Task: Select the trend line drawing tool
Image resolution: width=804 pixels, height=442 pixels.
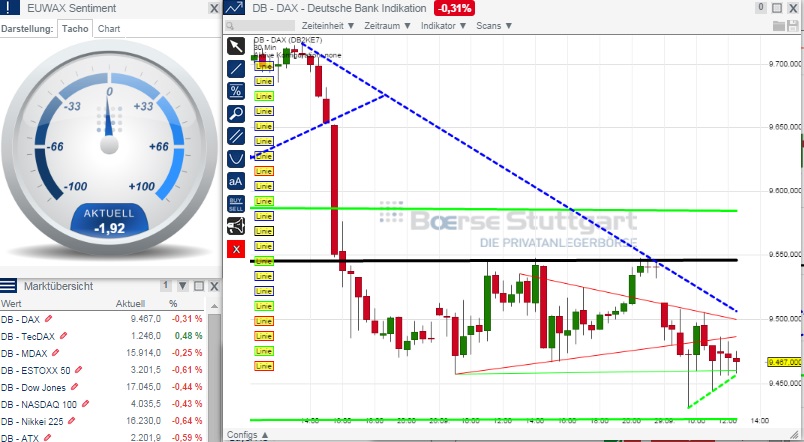Action: click(236, 69)
